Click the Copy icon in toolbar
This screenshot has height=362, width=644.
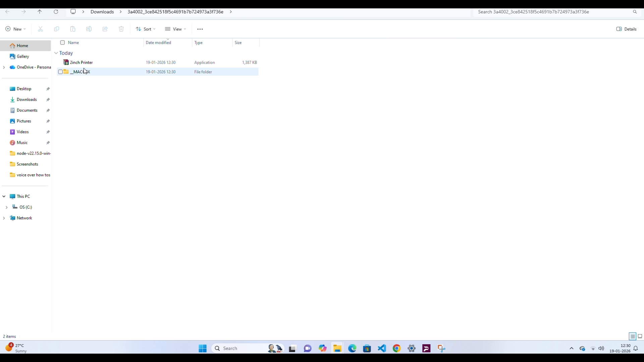57,29
